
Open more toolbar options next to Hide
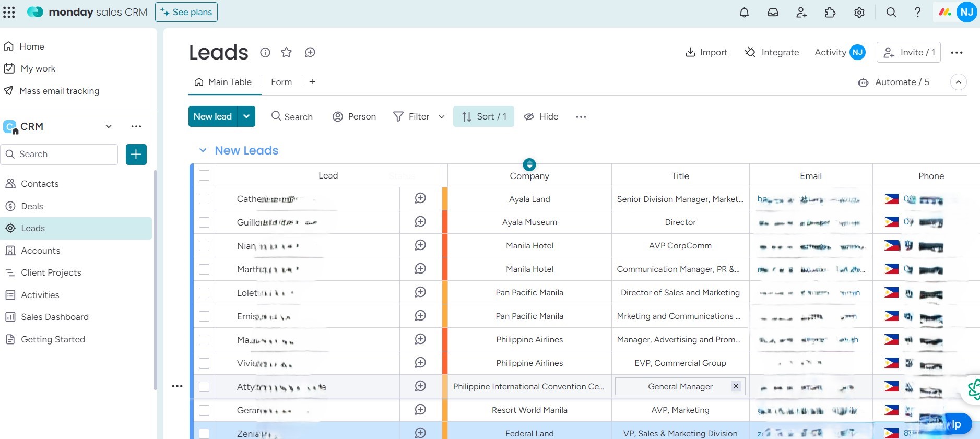click(x=581, y=117)
